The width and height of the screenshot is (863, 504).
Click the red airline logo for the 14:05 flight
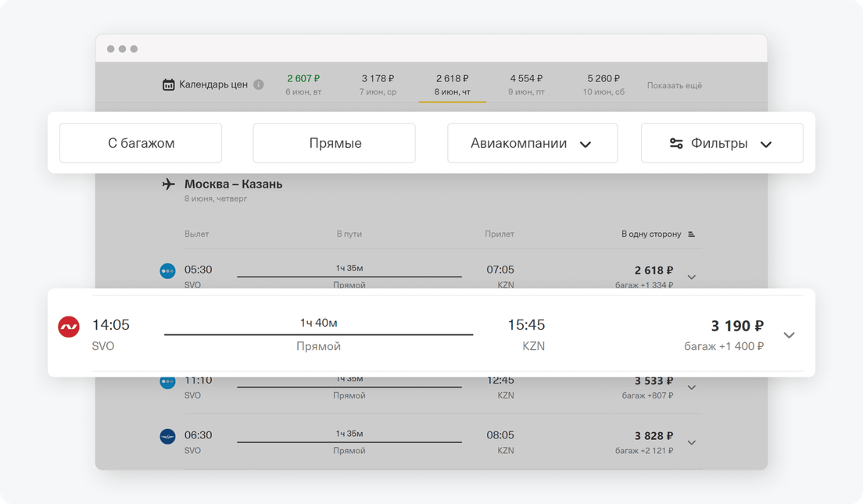tap(69, 327)
